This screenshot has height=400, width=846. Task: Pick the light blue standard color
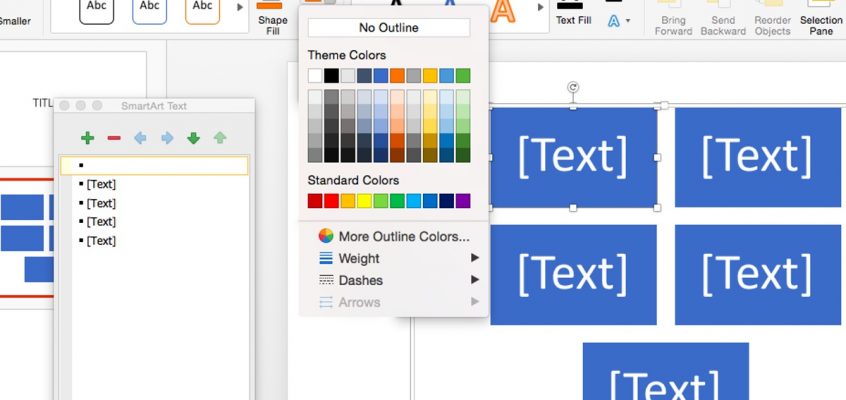point(414,201)
